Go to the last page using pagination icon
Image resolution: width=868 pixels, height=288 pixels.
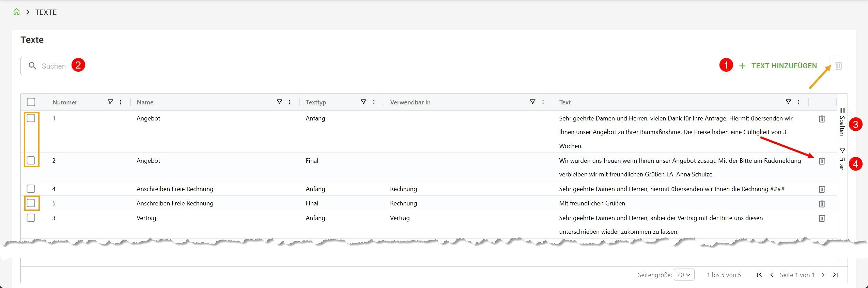click(x=835, y=275)
